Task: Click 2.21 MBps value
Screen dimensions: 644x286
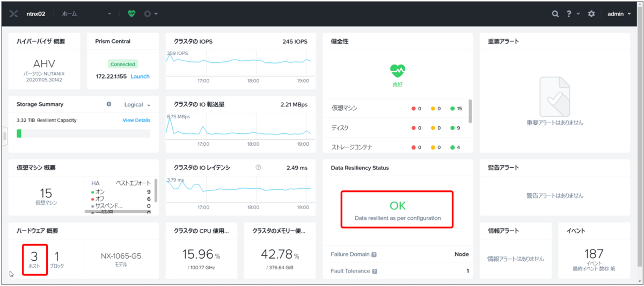Action: 294,104
